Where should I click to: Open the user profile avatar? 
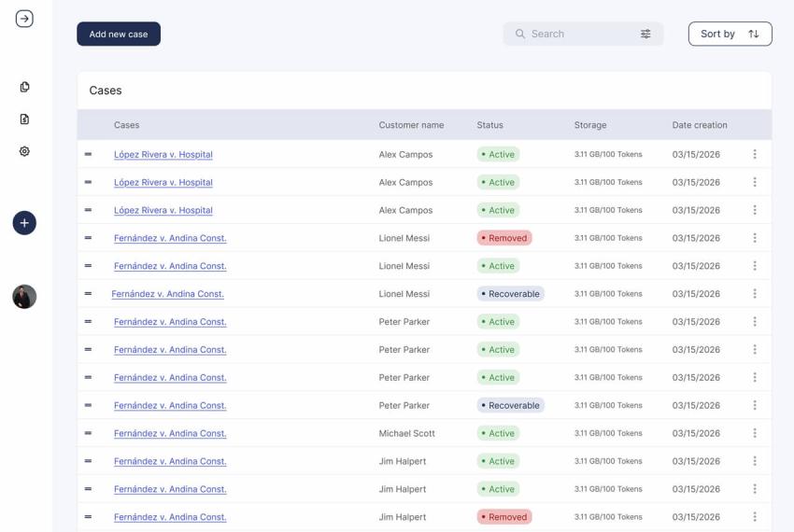click(x=24, y=297)
